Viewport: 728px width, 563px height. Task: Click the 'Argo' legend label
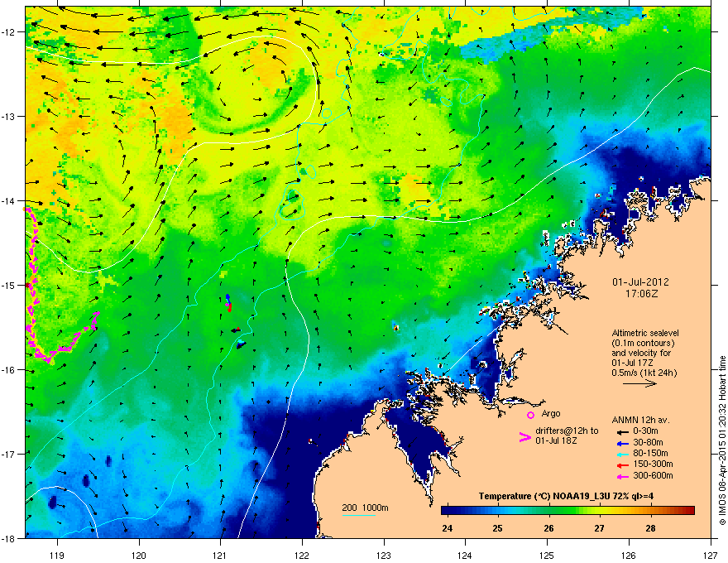551,413
